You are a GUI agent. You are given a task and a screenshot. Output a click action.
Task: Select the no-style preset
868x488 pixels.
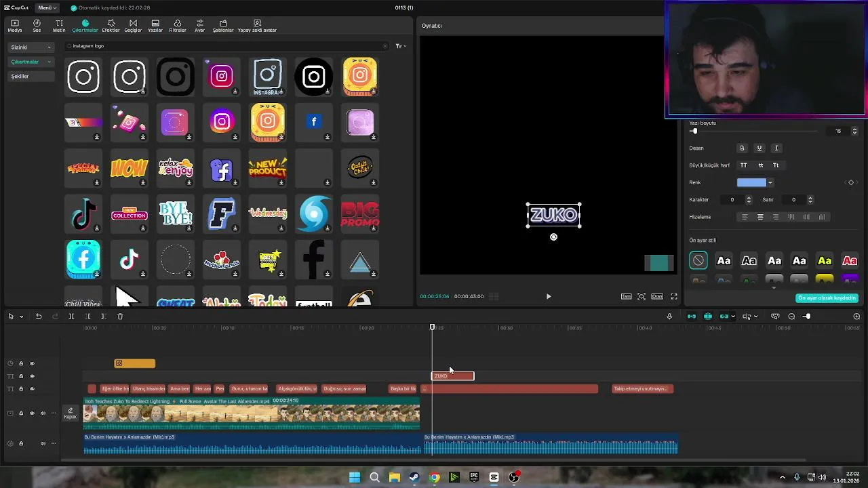[x=698, y=261]
